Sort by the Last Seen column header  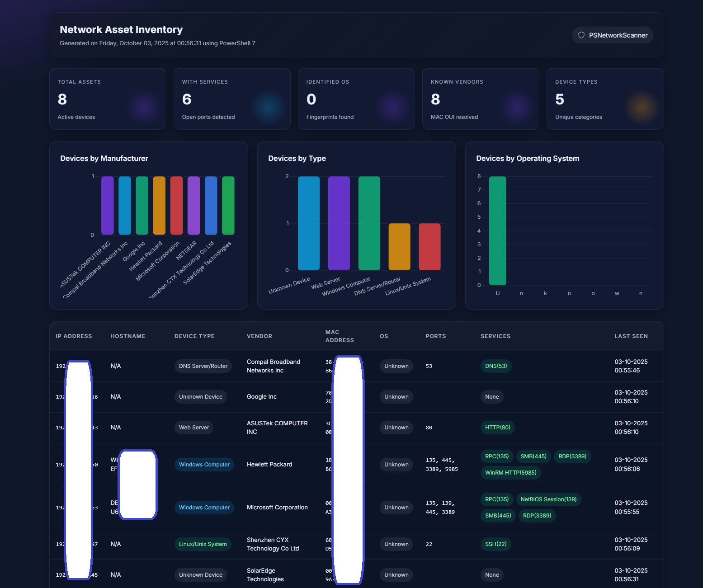(631, 336)
